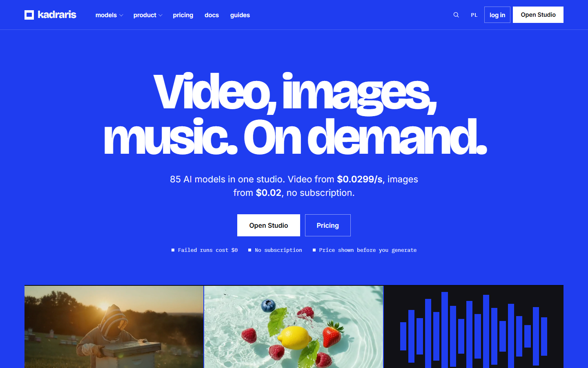This screenshot has height=368, width=588.
Task: Click the log in button
Action: (x=497, y=15)
